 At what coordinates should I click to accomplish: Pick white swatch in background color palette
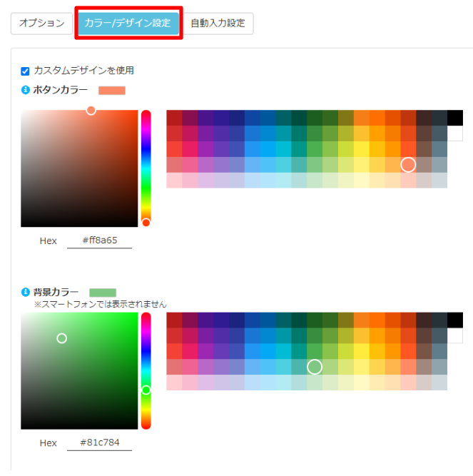pyautogui.click(x=455, y=335)
